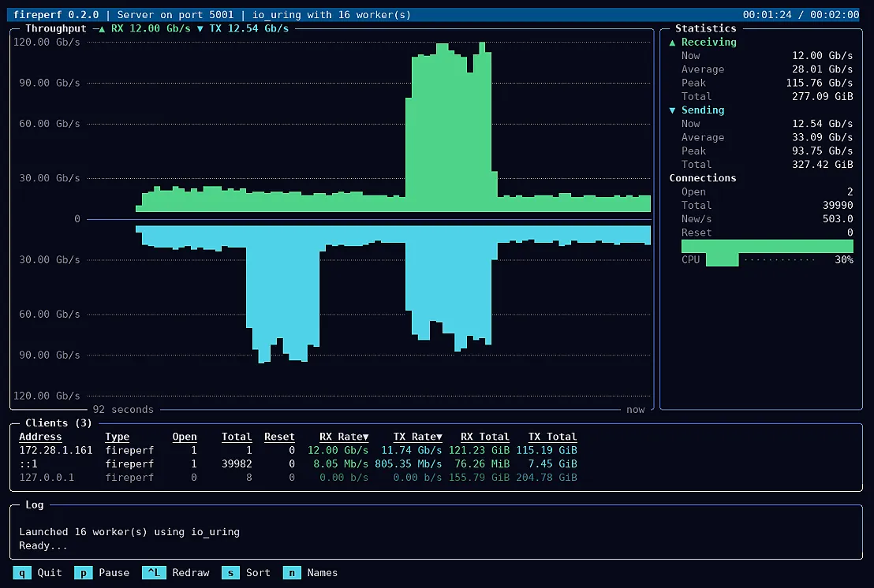This screenshot has height=588, width=874.
Task: Click the fireperf 0.2.0 title text
Action: [56, 14]
